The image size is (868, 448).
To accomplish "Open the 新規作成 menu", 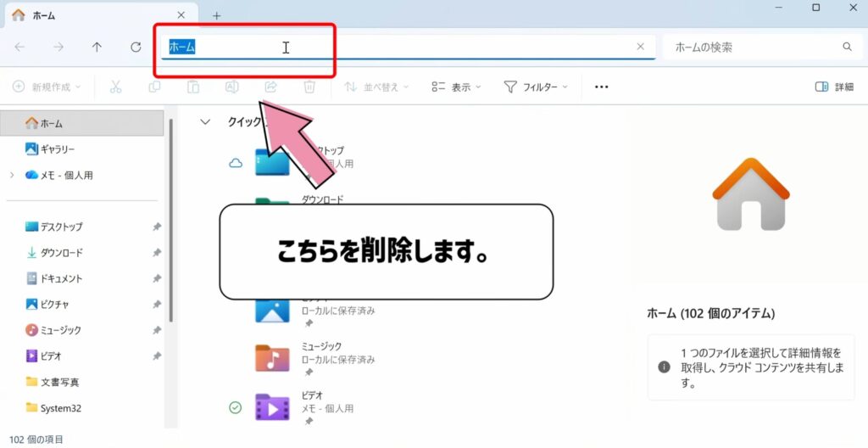I will (47, 87).
